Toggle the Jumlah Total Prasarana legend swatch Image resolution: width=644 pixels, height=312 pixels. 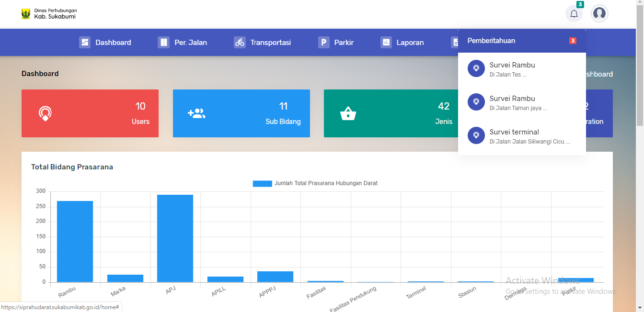click(262, 184)
